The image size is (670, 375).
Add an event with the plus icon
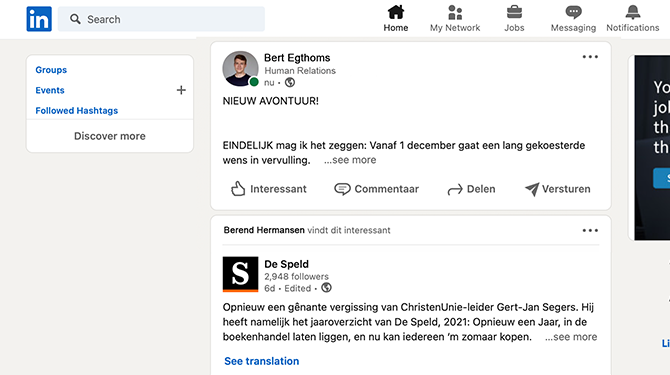pyautogui.click(x=181, y=90)
